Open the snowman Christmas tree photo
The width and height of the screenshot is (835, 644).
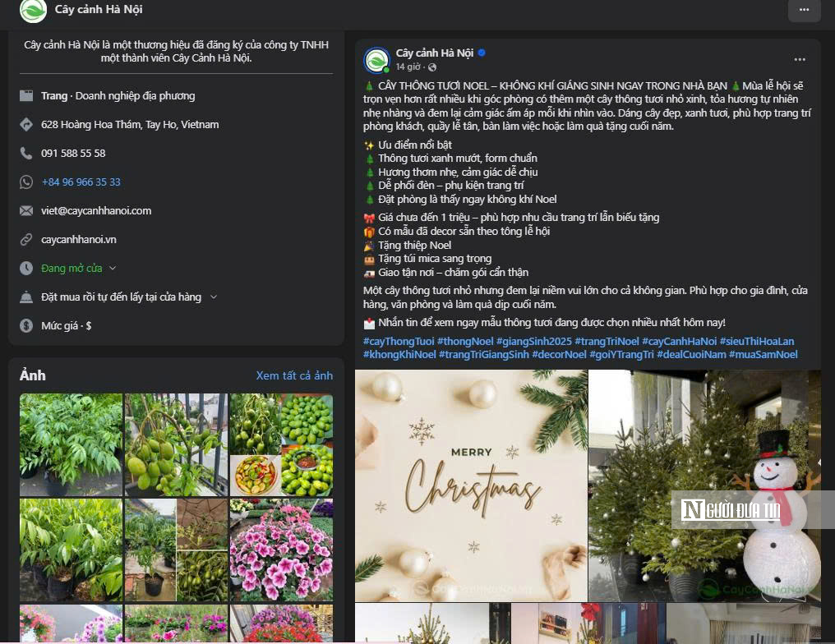(705, 485)
